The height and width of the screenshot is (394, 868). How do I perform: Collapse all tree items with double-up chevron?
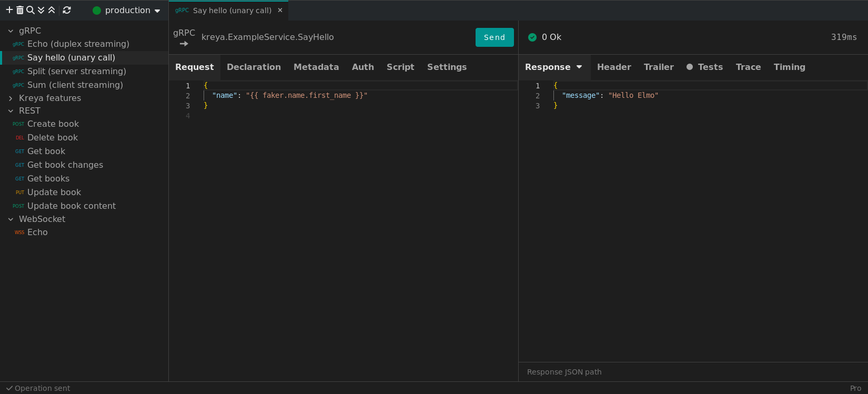52,10
